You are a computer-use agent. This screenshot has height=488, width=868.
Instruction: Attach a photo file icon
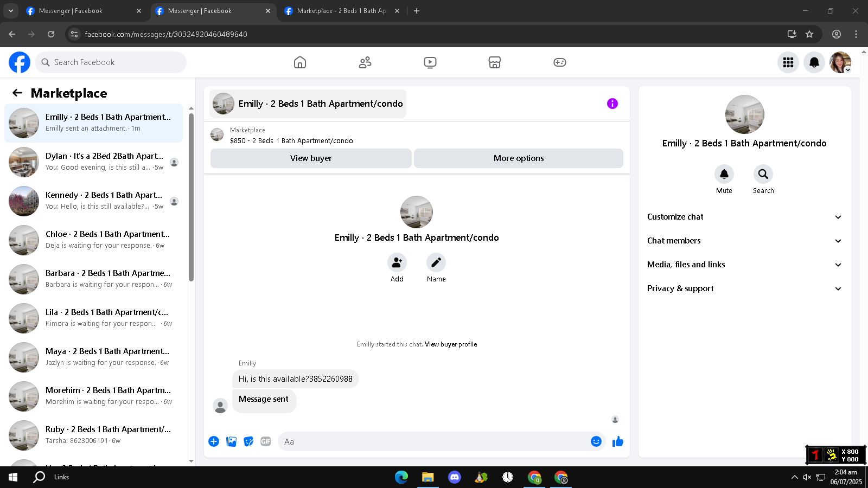(231, 441)
